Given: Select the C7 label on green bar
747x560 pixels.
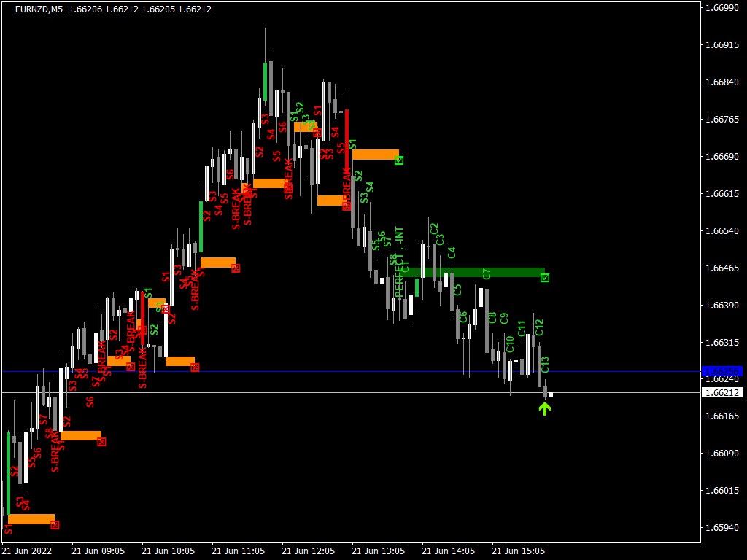Looking at the screenshot, I should pos(487,273).
